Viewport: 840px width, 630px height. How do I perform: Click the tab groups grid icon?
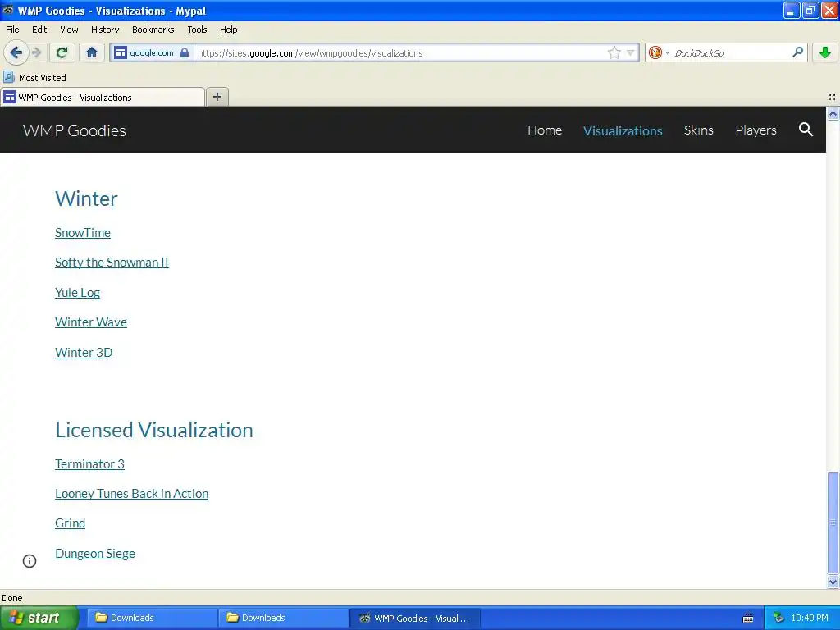[x=832, y=97]
